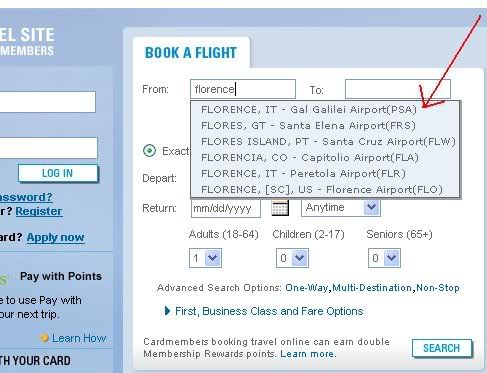Click the Return date mm/dd/yyyy field
487x373 pixels.
226,208
